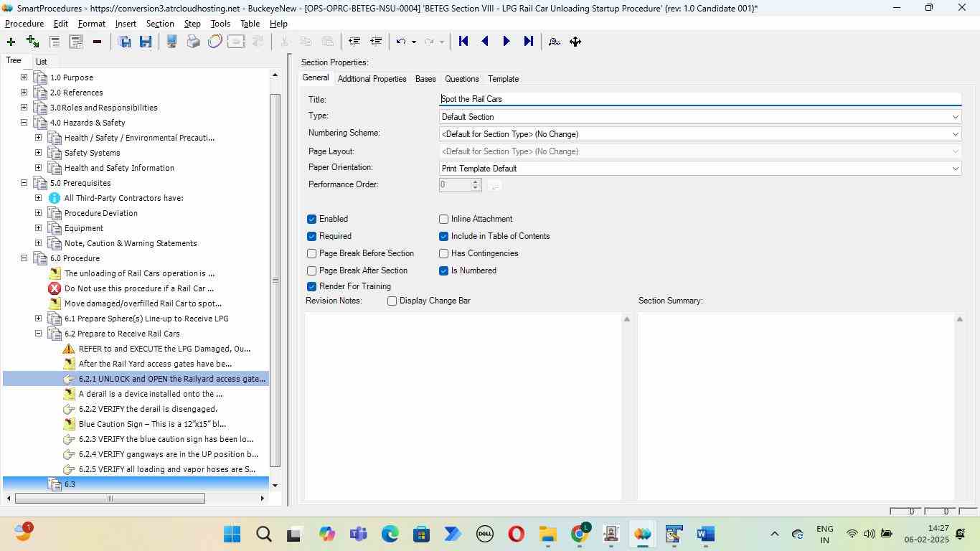Image resolution: width=980 pixels, height=551 pixels.
Task: Toggle Include in Table of Contents
Action: point(443,236)
